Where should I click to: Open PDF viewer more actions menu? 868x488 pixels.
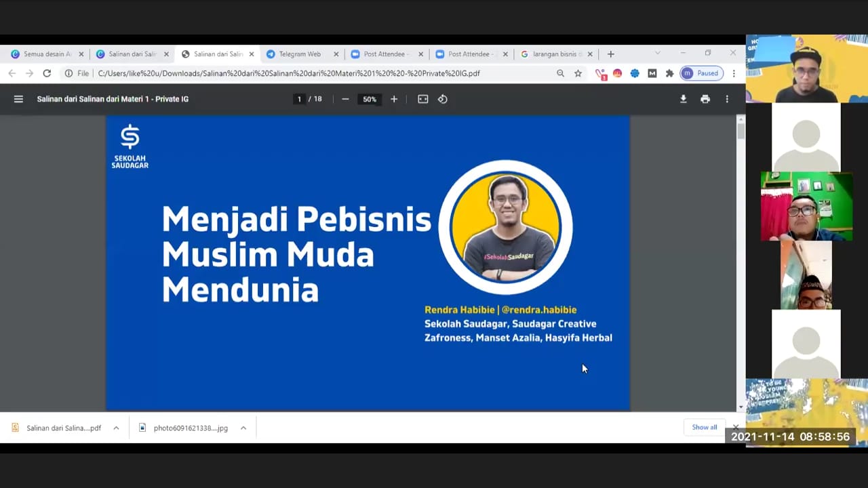(x=727, y=99)
